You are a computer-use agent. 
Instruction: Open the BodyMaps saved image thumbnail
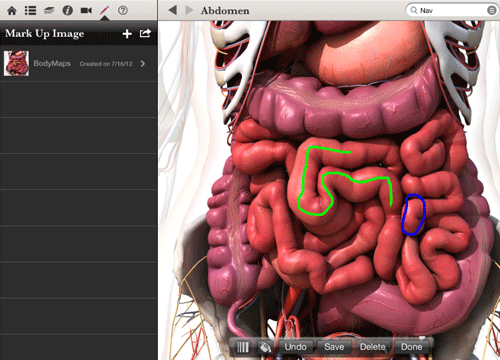[16, 63]
